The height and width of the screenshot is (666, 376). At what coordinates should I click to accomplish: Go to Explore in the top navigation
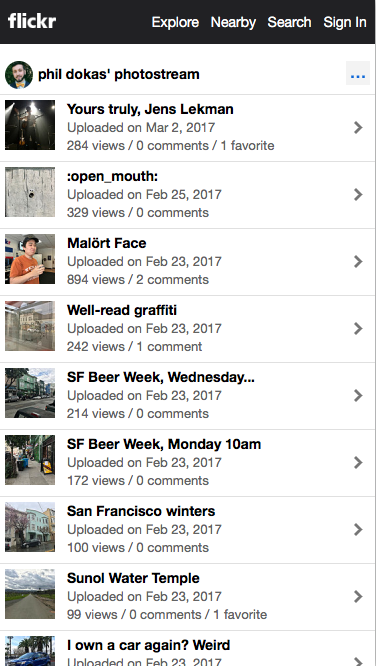175,22
